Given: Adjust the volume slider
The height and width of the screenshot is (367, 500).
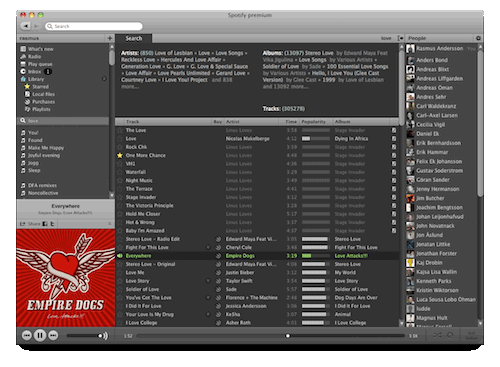Looking at the screenshot, I should pos(84,336).
